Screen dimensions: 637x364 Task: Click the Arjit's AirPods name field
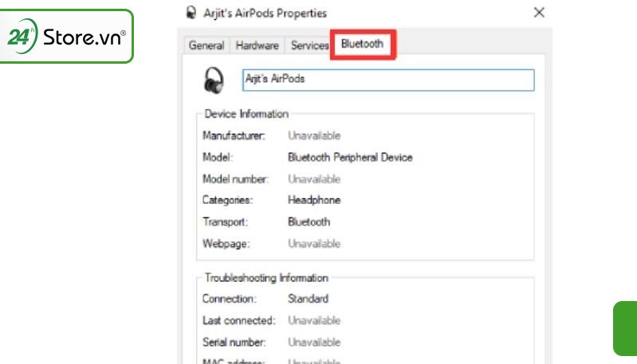pos(388,80)
